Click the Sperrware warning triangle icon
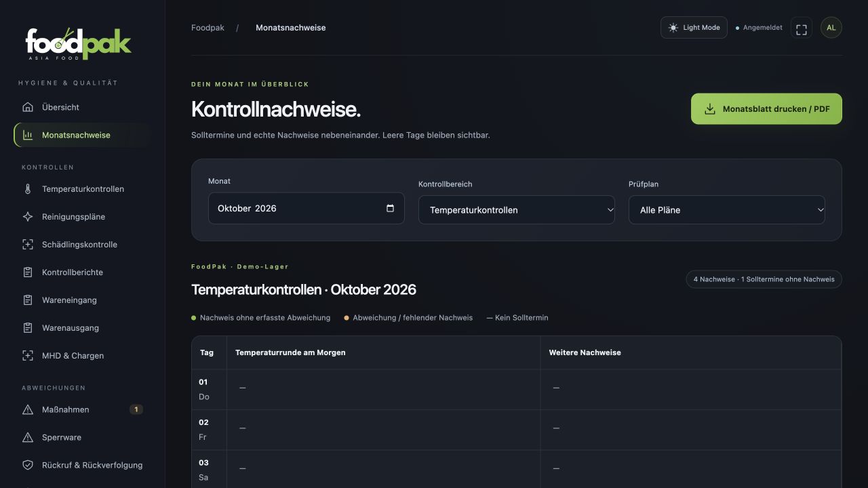Screen dimensions: 868x488 (x=28, y=437)
